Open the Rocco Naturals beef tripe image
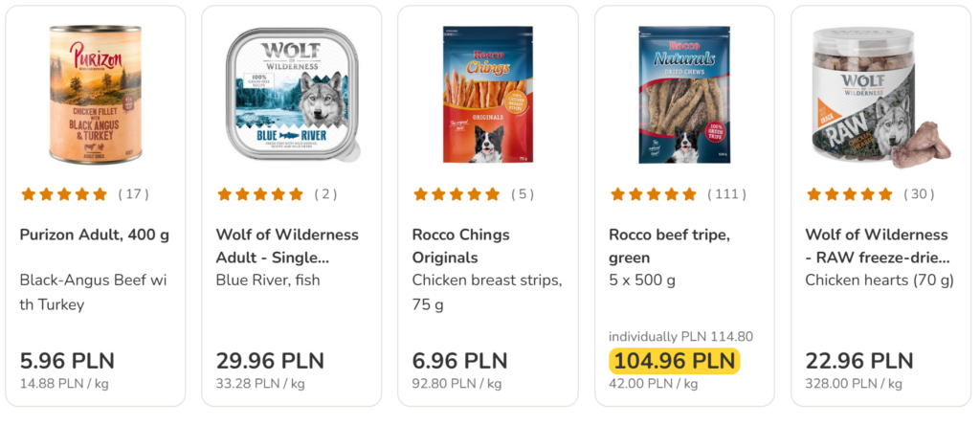 (684, 95)
